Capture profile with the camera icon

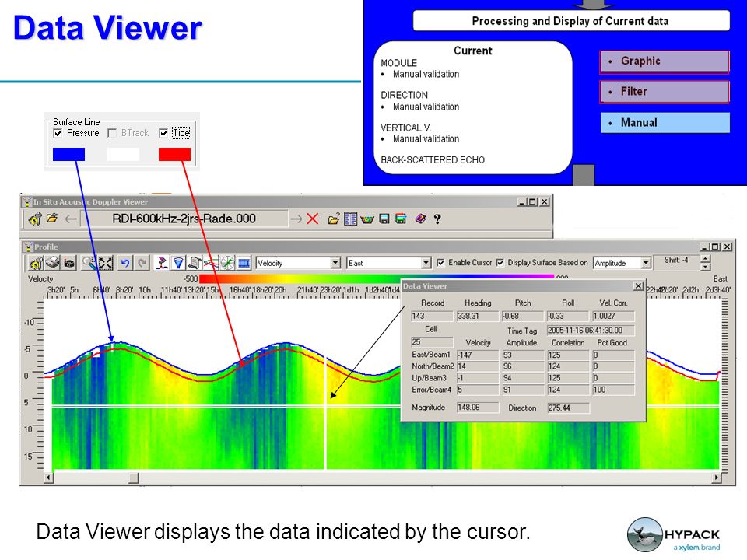(69, 264)
